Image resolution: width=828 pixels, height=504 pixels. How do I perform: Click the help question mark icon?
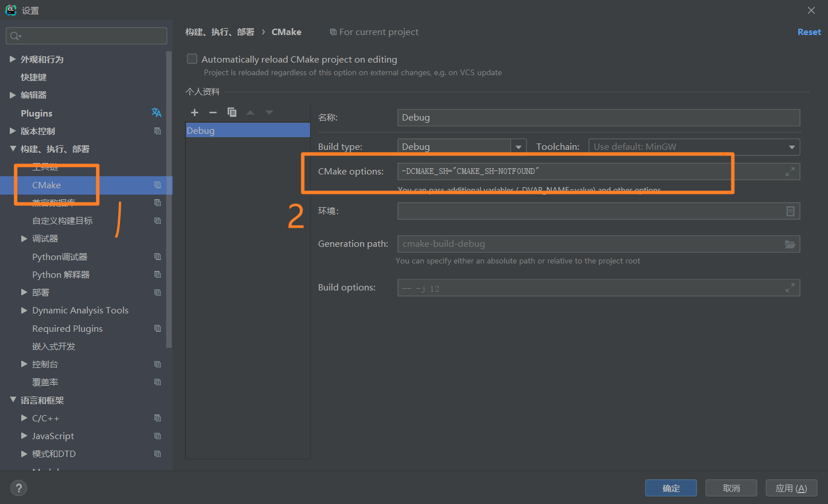pos(19,488)
